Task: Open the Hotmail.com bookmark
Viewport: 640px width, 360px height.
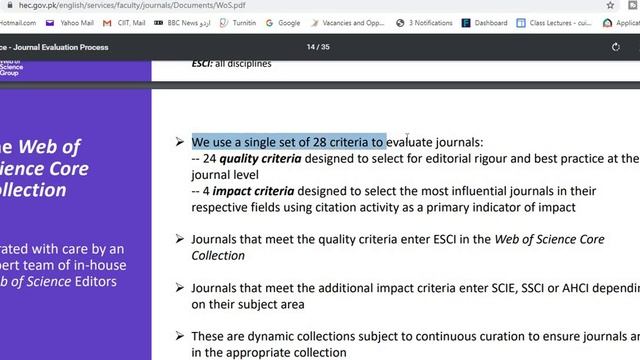Action: click(18, 23)
